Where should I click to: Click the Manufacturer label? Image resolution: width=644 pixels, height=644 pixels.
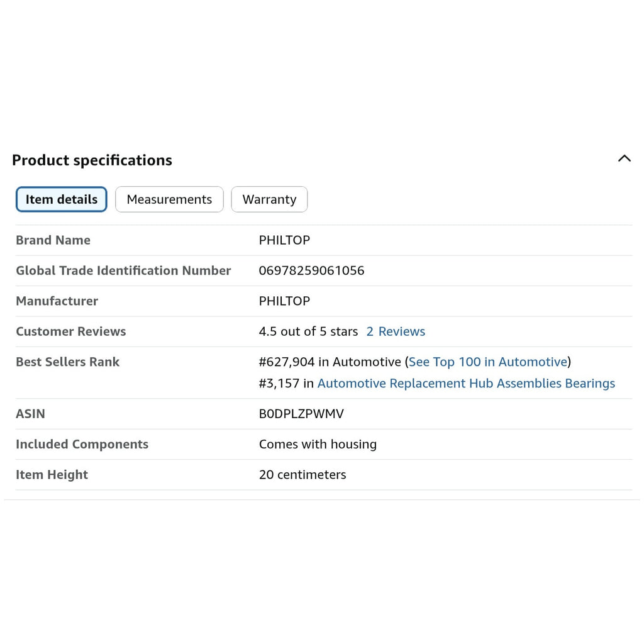click(x=57, y=301)
